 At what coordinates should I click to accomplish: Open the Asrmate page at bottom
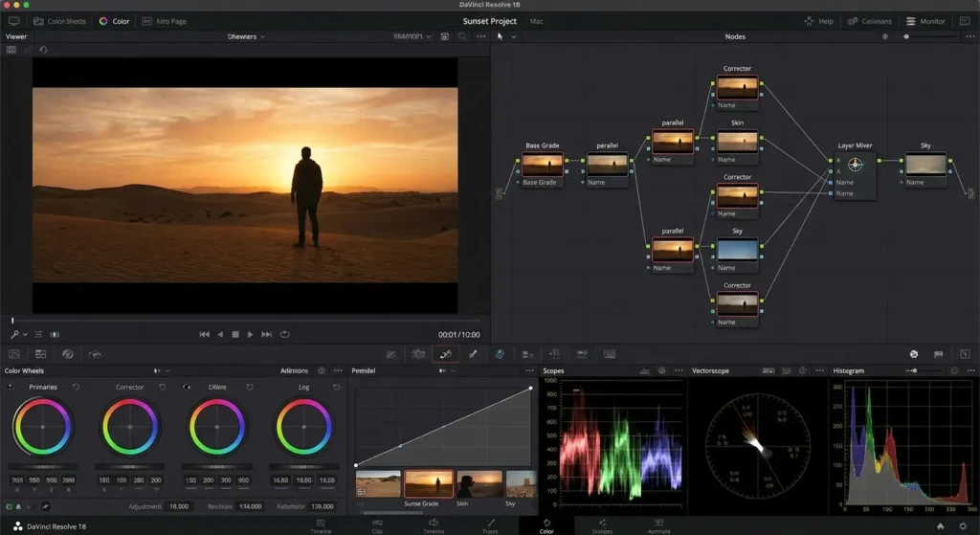[658, 526]
